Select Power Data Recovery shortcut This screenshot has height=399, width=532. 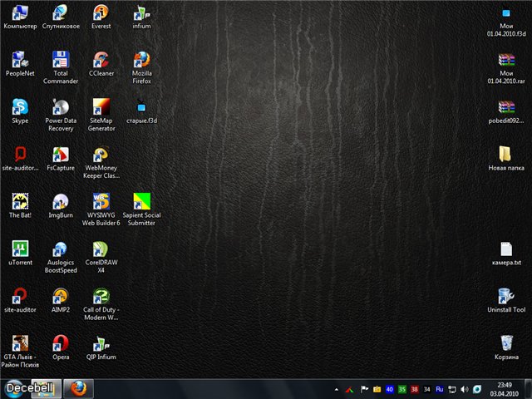(x=61, y=116)
